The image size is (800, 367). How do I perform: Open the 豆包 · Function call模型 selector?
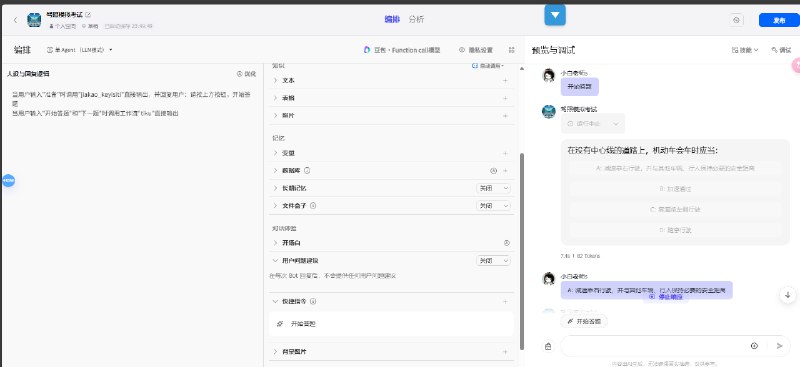(x=402, y=50)
